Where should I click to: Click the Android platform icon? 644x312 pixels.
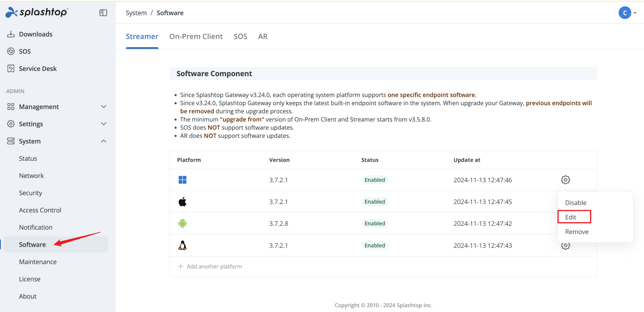[182, 223]
